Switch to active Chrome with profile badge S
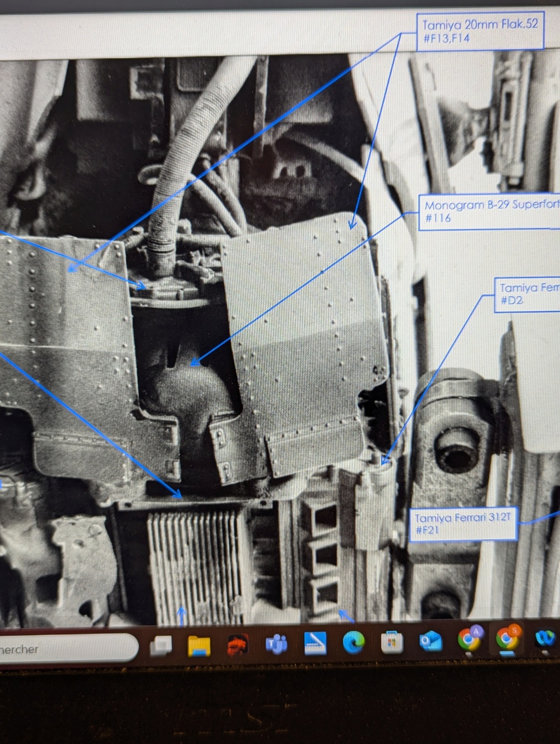The width and height of the screenshot is (560, 744). pos(508,637)
